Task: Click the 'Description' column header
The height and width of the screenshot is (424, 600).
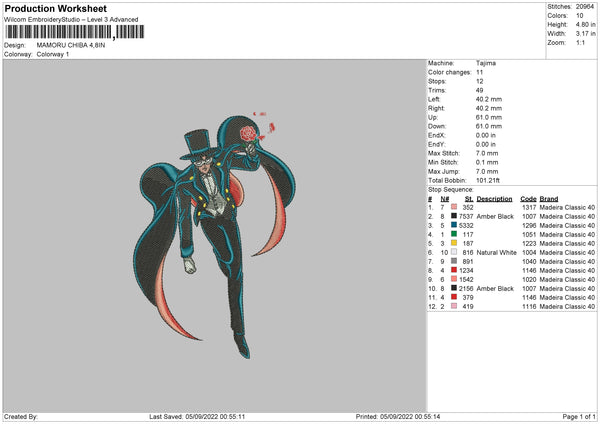Action: [x=494, y=199]
